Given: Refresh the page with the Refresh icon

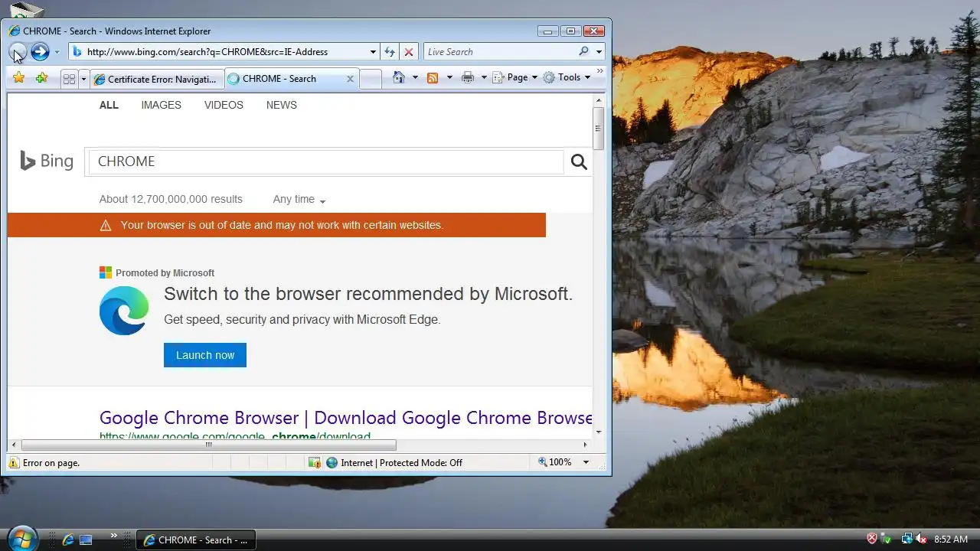Looking at the screenshot, I should 390,52.
